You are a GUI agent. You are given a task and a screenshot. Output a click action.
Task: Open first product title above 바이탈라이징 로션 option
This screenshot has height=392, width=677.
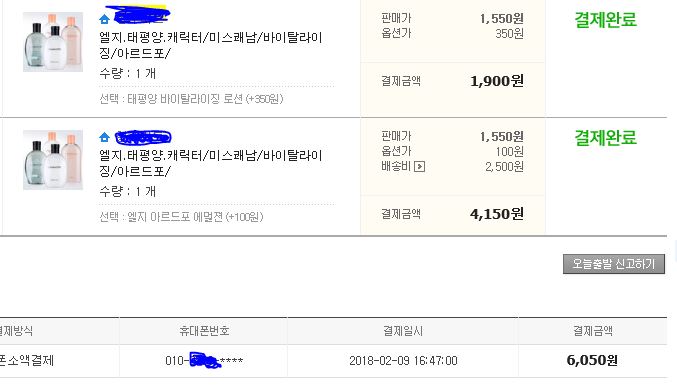211,45
